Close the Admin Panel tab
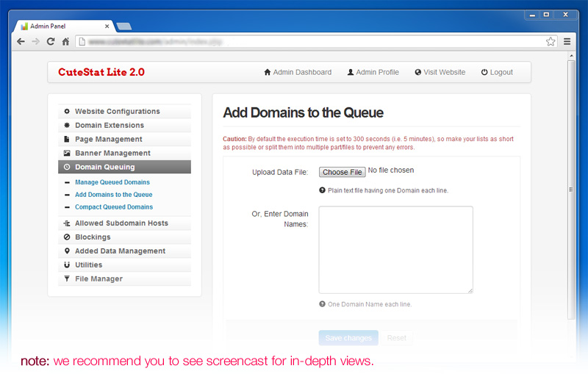 [x=107, y=26]
